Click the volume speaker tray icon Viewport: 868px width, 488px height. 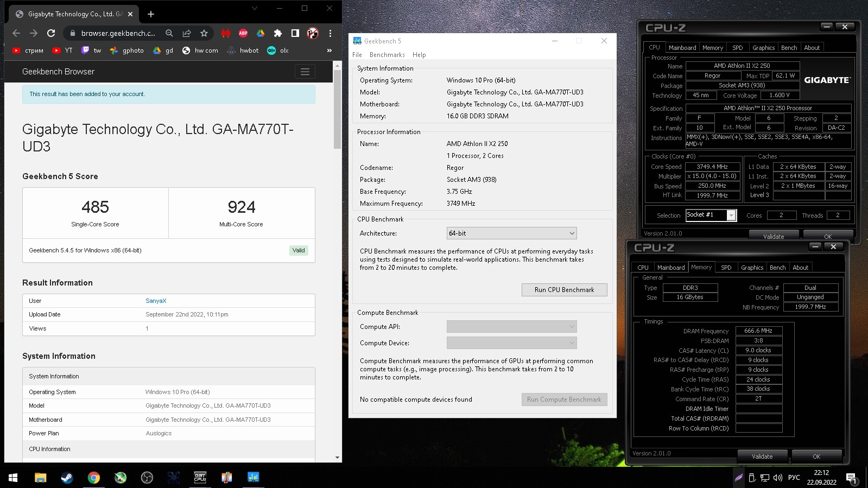(x=777, y=478)
